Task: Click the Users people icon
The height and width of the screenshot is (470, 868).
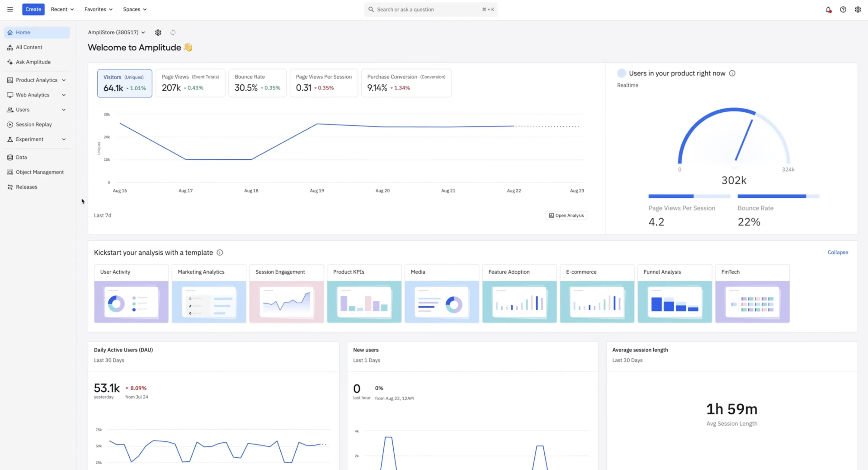Action: [x=10, y=110]
